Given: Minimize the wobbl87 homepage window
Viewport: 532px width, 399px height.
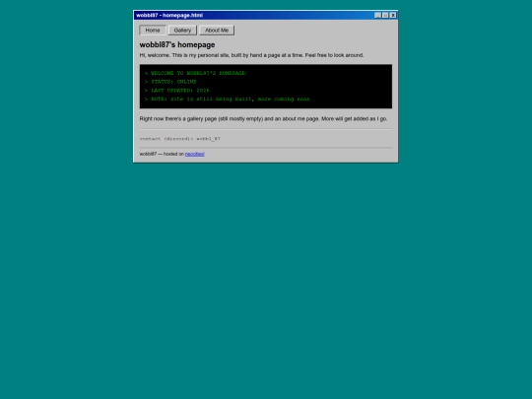Looking at the screenshot, I should click(x=377, y=15).
